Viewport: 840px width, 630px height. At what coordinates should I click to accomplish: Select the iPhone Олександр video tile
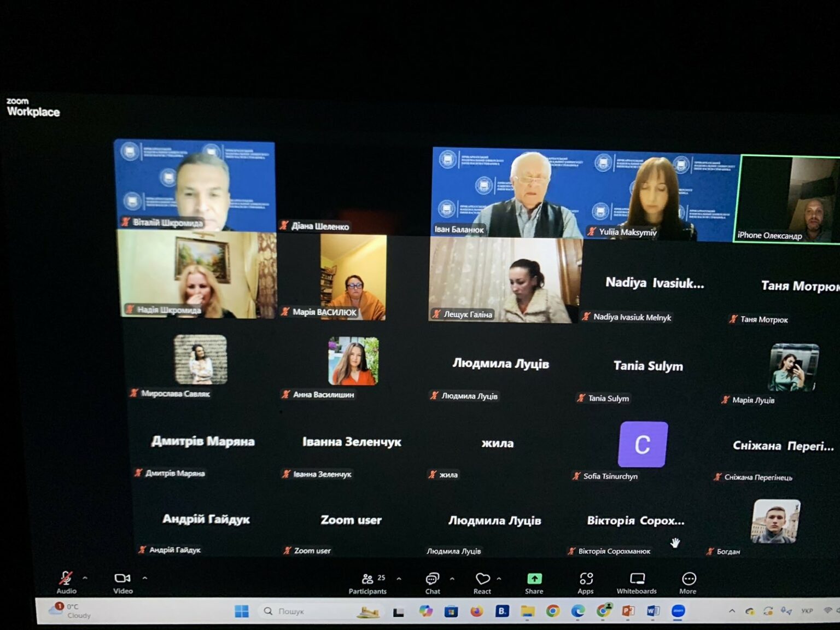click(787, 199)
